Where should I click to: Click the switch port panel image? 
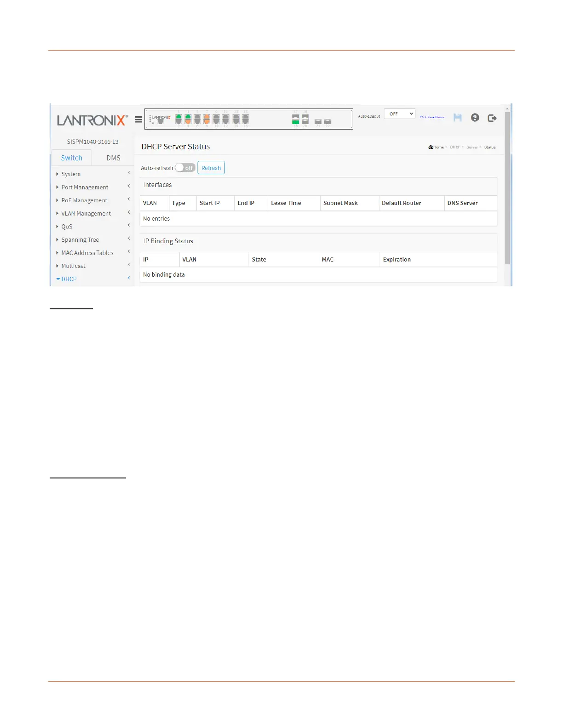[x=249, y=119]
